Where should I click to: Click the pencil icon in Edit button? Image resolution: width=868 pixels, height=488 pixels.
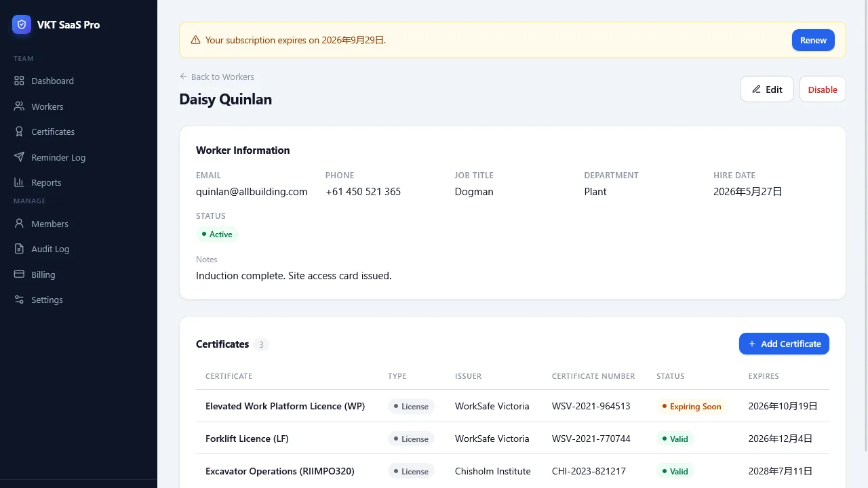pos(756,89)
